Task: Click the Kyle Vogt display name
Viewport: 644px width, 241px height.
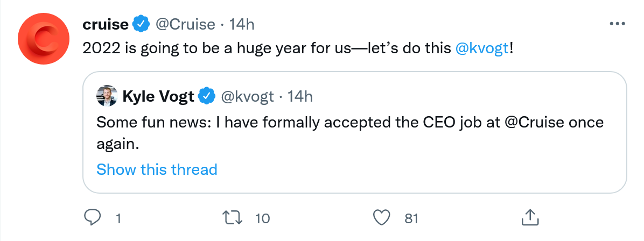Action: (x=158, y=96)
